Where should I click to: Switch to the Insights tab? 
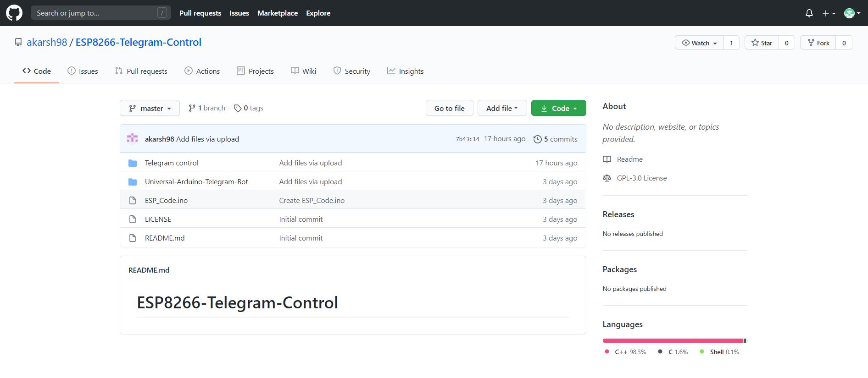(406, 71)
